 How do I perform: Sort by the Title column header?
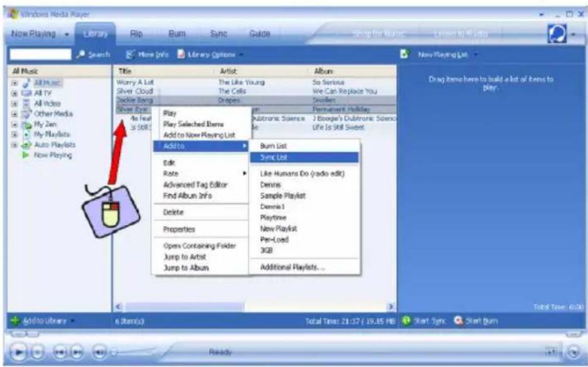[x=164, y=71]
